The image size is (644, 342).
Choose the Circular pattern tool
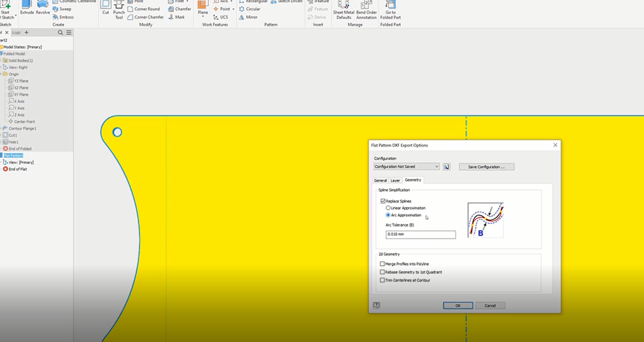coord(250,9)
